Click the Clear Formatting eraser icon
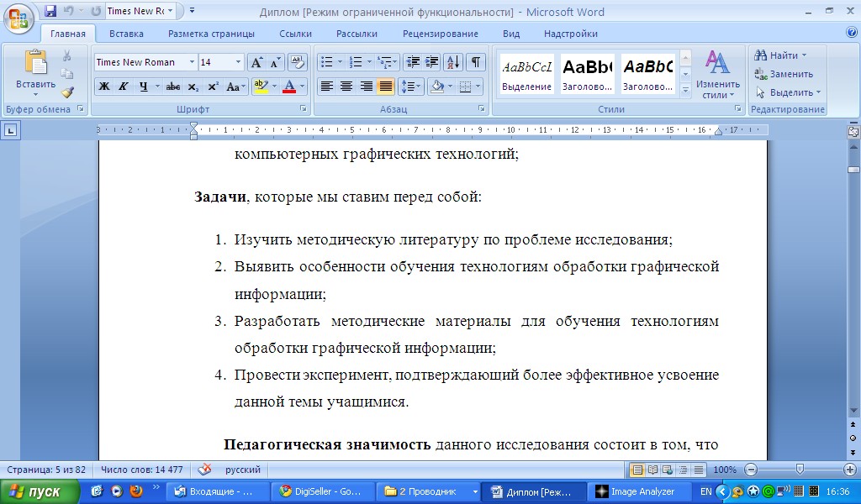 [x=297, y=62]
